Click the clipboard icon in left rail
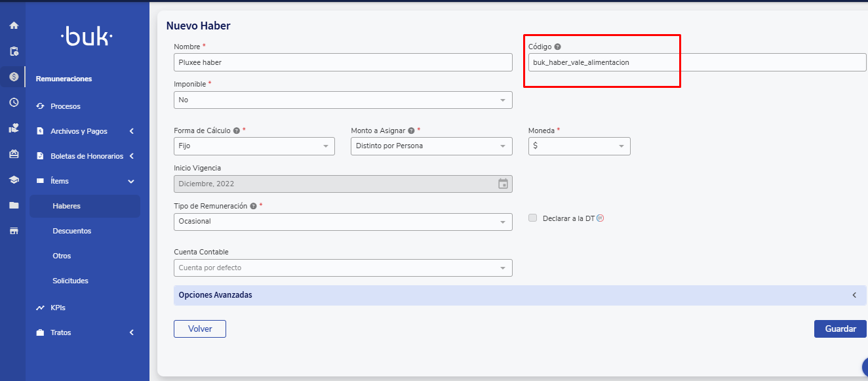This screenshot has height=381, width=868. (14, 51)
